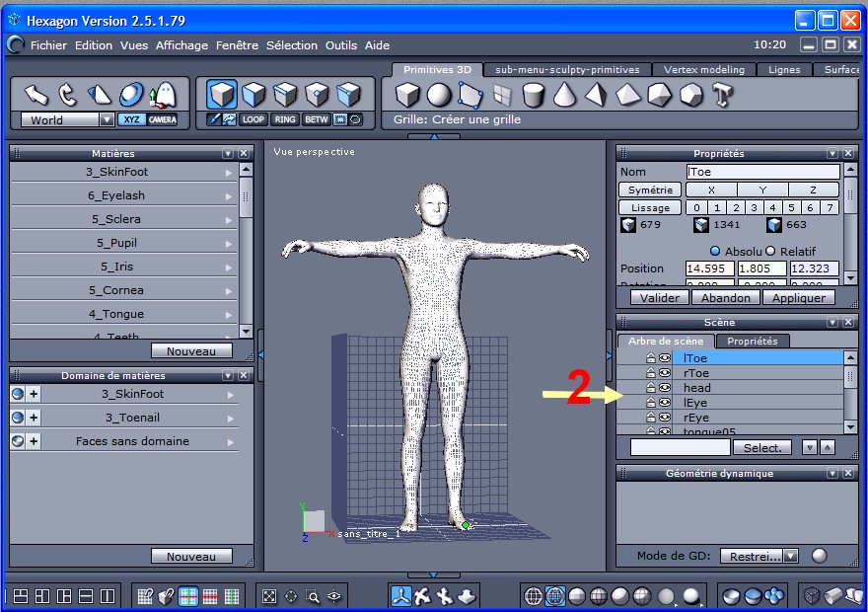Toggle visibility eye of lEye

(665, 403)
